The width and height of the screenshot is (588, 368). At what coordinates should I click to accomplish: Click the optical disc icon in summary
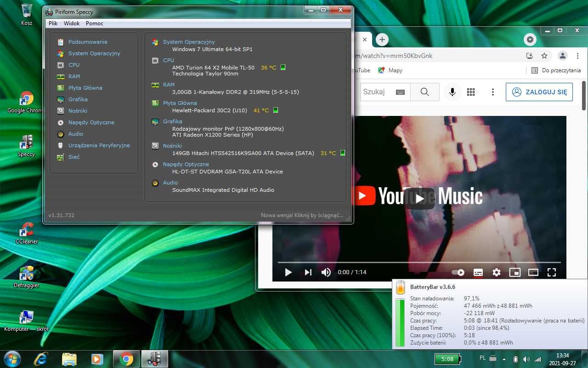[x=155, y=164]
